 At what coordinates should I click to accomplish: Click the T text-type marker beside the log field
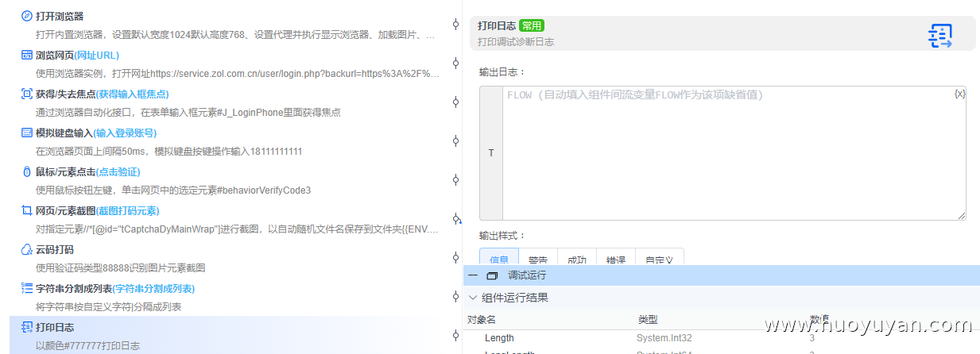[490, 153]
